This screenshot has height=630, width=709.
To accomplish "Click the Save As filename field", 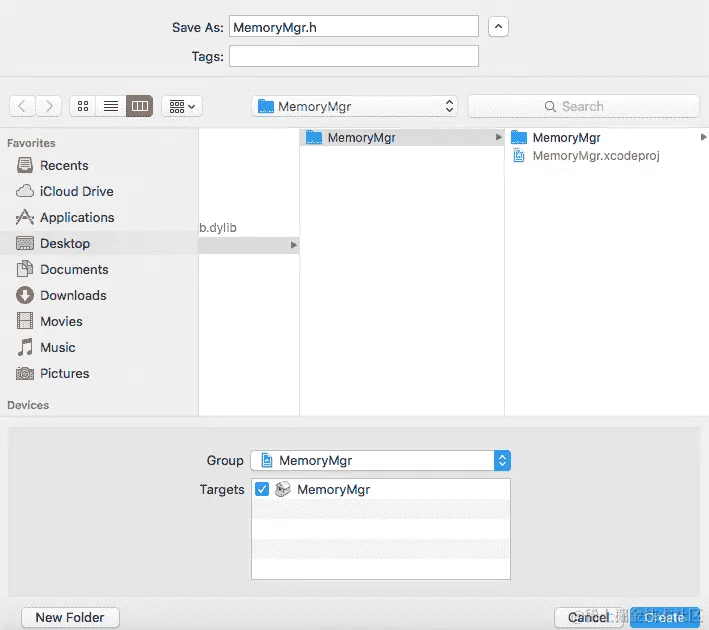I will 354,27.
